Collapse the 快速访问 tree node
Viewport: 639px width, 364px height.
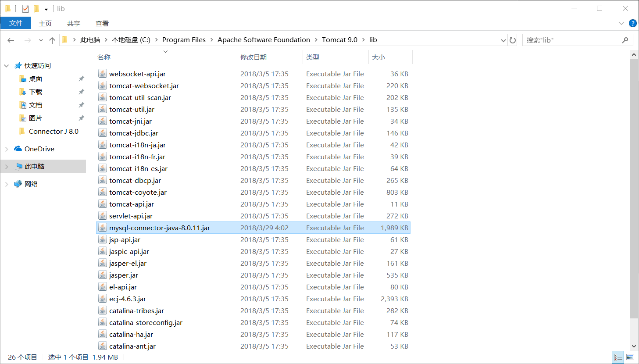pos(7,66)
